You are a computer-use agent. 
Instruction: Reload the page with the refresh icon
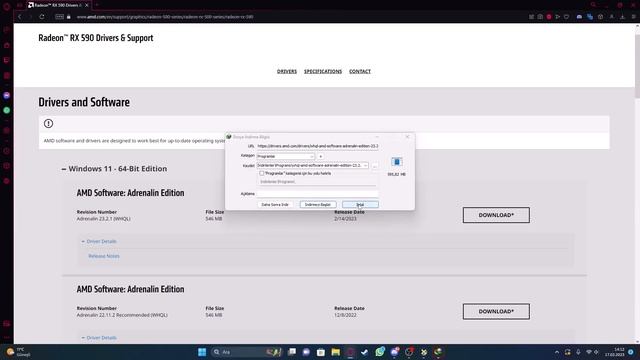pos(42,17)
